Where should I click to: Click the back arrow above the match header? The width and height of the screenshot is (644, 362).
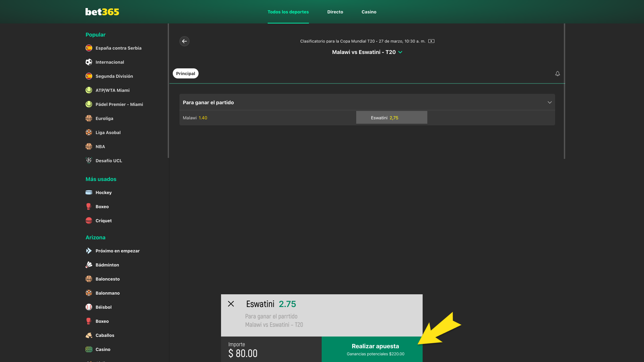(184, 41)
